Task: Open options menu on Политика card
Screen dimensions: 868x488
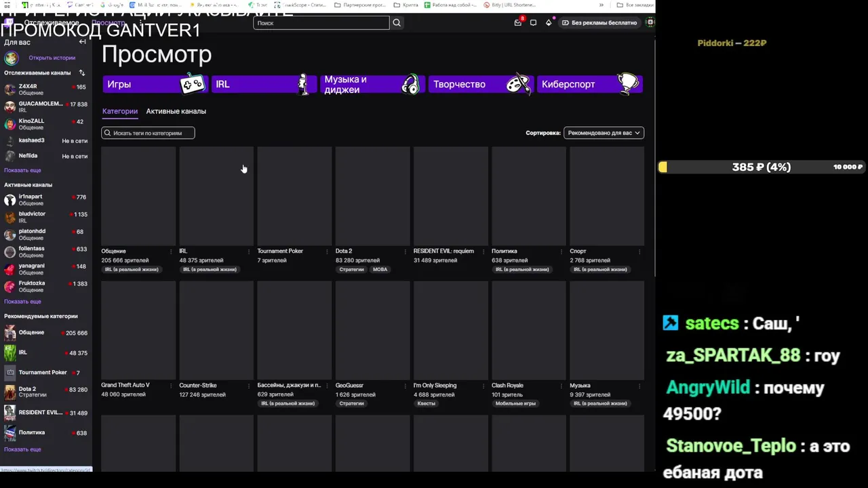Action: [561, 251]
